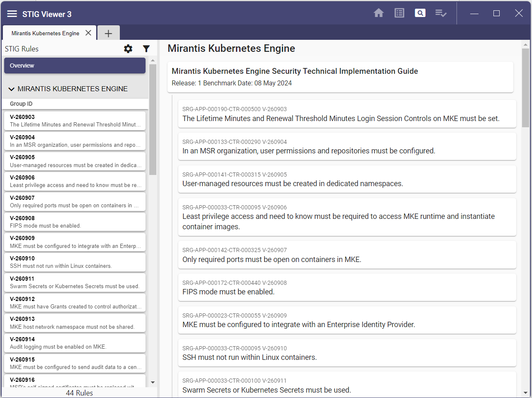
Task: Select the Overview entry
Action: pos(75,65)
